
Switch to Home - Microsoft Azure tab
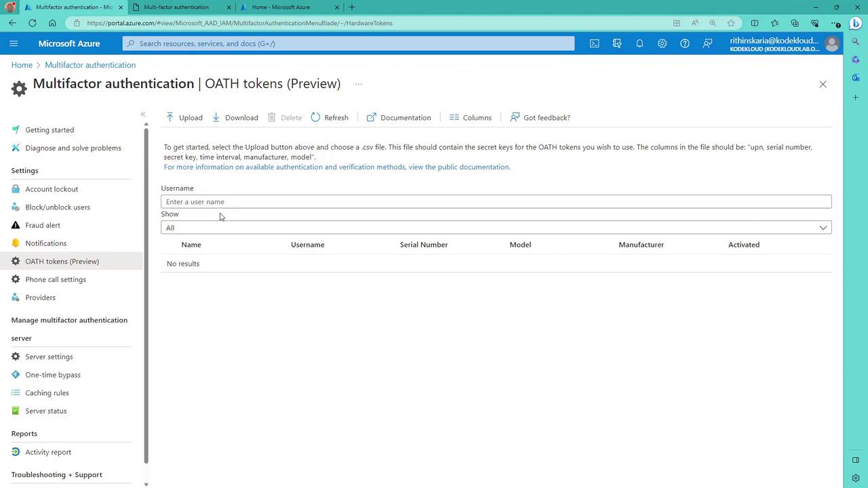coord(290,7)
